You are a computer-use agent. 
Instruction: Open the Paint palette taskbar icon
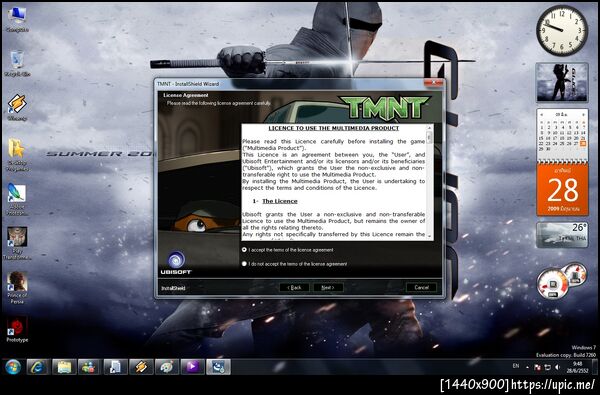tap(166, 367)
